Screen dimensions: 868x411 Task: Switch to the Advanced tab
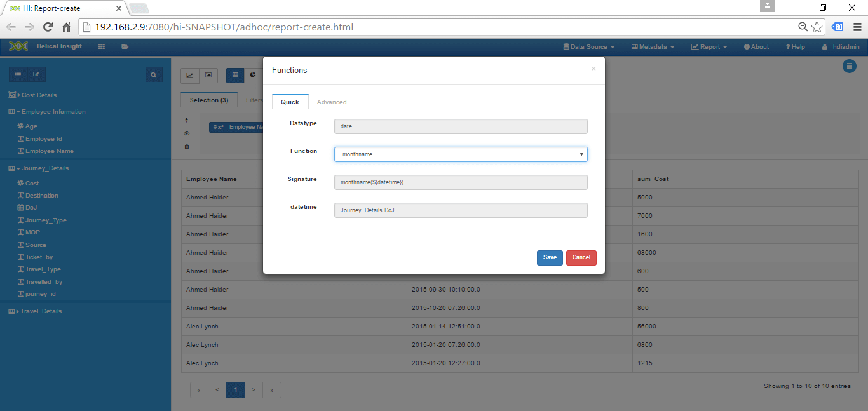coord(332,102)
